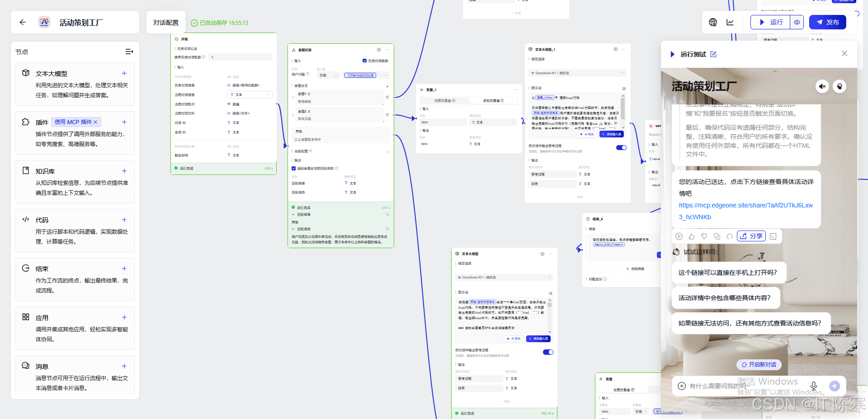The height and width of the screenshot is (419, 868).
Task: Add a 结束 node with its plus
Action: click(124, 268)
